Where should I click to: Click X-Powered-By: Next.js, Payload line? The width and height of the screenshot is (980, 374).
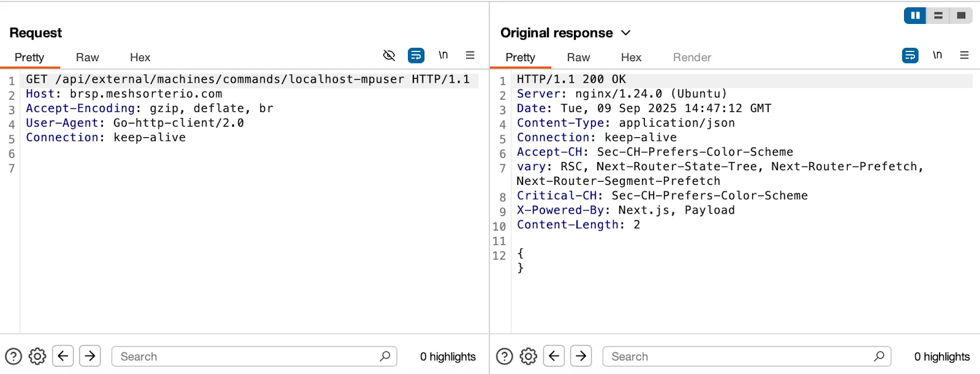click(625, 211)
